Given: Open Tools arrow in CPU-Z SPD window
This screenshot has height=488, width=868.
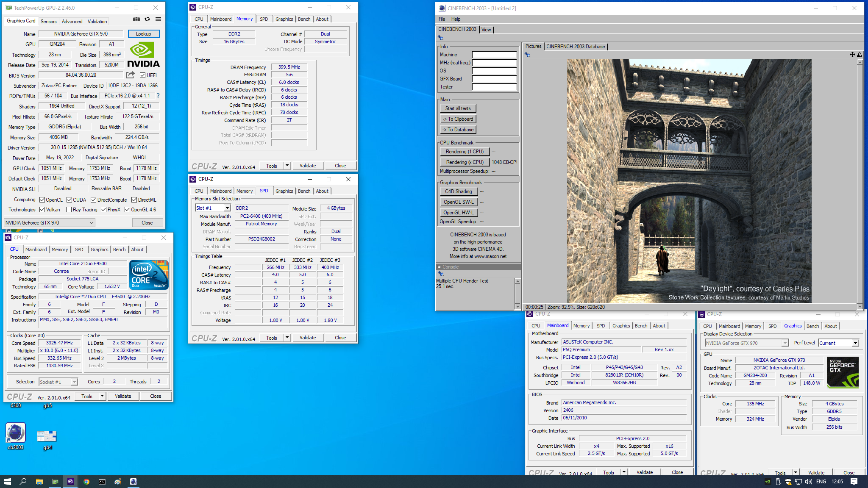Looking at the screenshot, I should (287, 338).
